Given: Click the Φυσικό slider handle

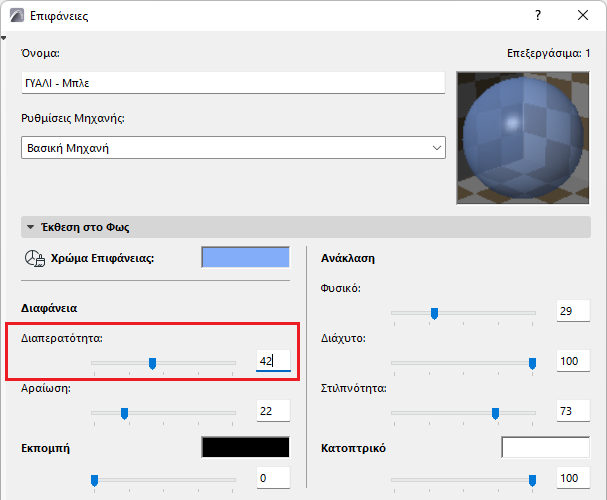Looking at the screenshot, I should tap(434, 313).
